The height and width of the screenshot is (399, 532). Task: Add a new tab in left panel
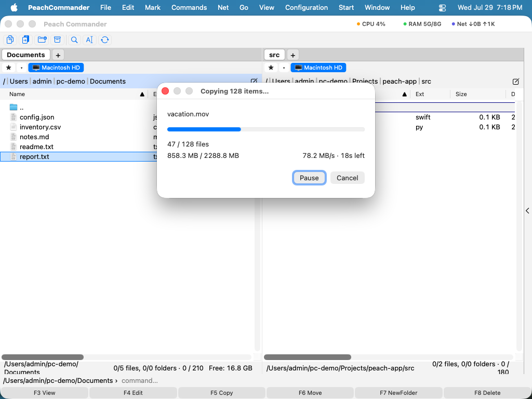(58, 55)
